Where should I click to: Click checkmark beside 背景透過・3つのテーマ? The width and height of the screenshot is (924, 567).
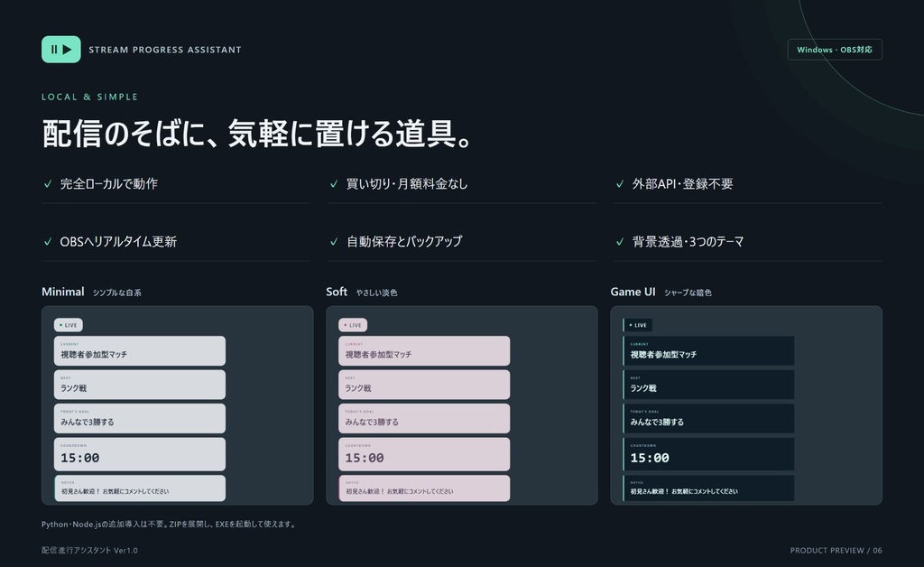pyautogui.click(x=620, y=242)
